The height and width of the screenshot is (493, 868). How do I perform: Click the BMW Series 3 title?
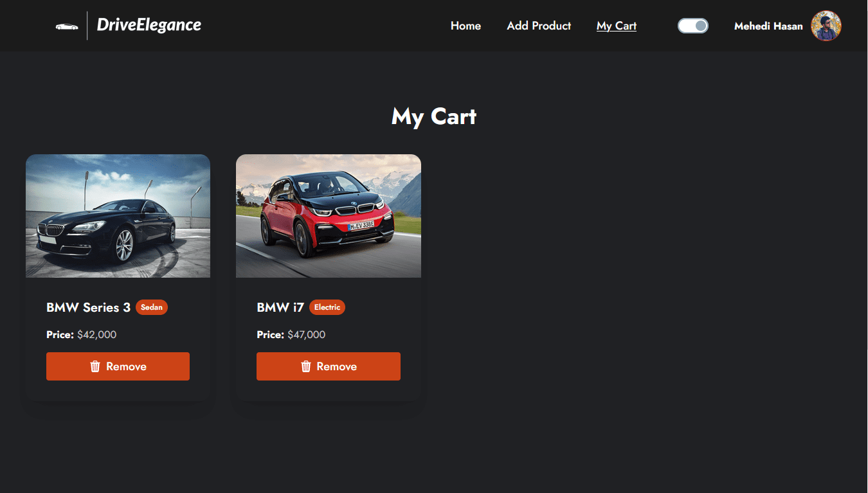(88, 307)
